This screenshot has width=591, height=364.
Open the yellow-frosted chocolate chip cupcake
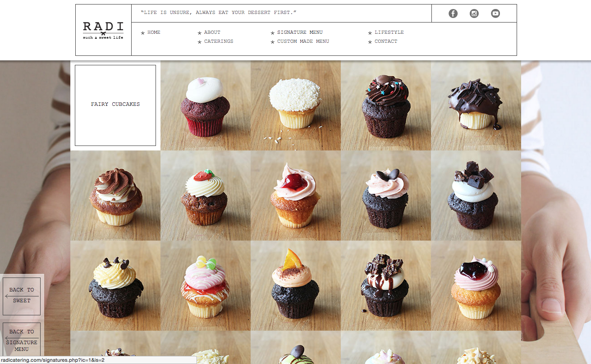pos(115,286)
